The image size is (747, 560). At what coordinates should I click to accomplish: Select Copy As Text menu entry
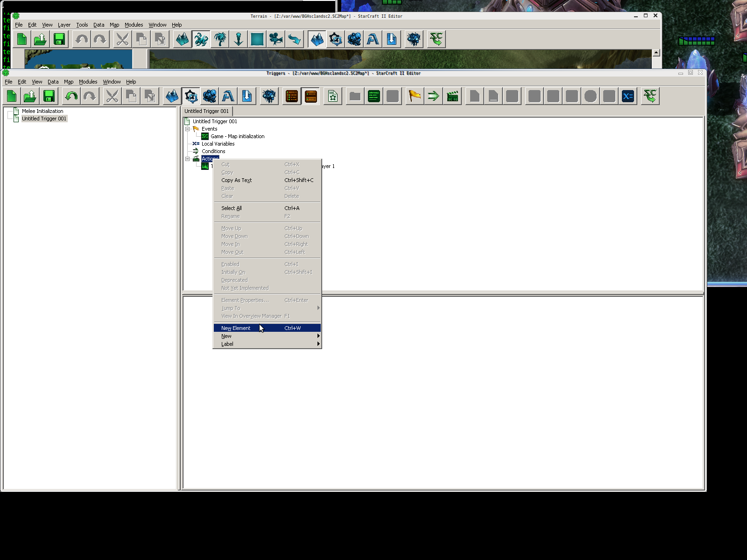[236, 180]
